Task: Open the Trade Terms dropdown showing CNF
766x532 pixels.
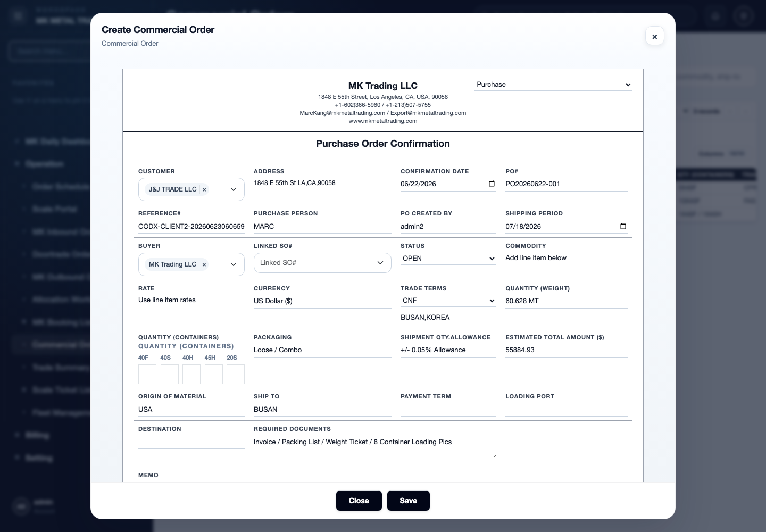Action: 448,301
